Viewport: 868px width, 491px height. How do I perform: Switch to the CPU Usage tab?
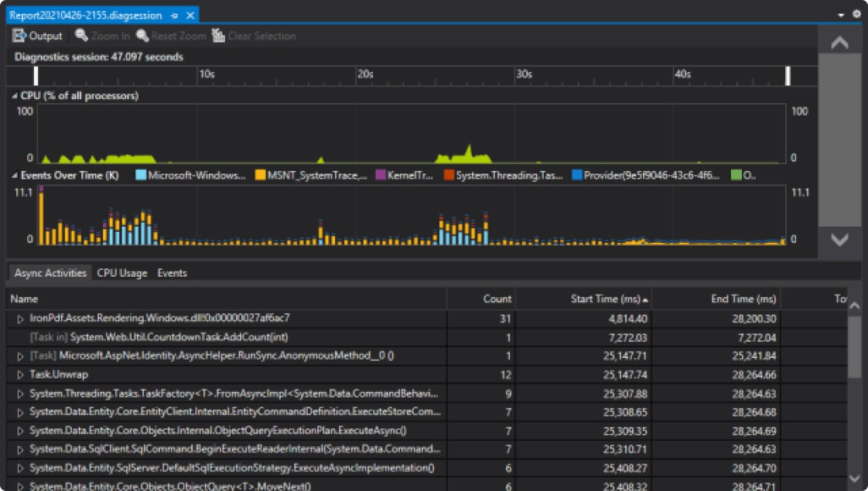point(121,273)
